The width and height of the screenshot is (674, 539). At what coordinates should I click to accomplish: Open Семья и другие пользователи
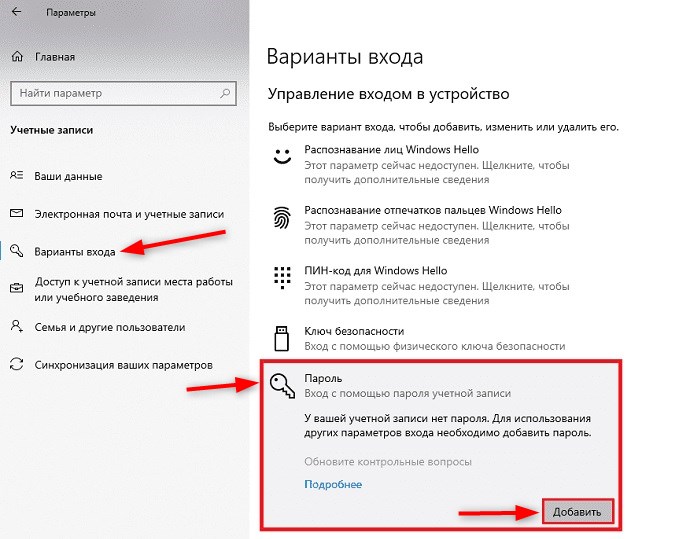(110, 327)
